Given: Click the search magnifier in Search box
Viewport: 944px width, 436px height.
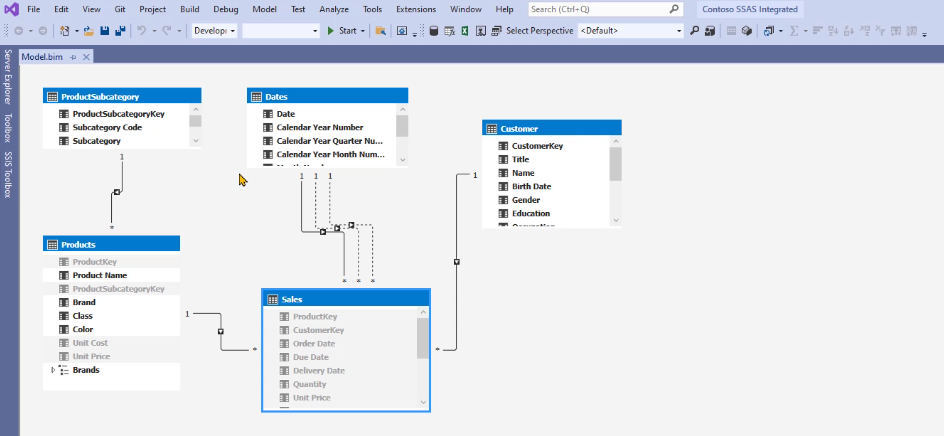Looking at the screenshot, I should coord(674,9).
